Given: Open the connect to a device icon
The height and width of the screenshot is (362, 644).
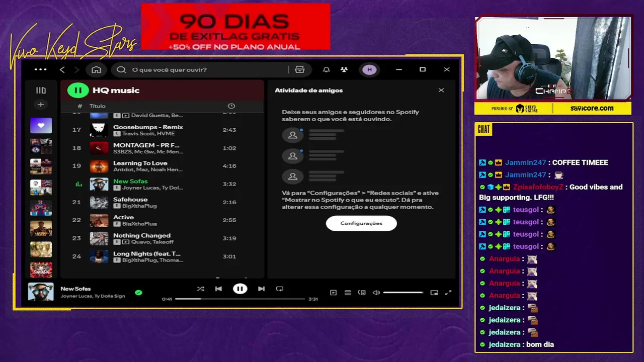Looking at the screenshot, I should click(x=362, y=293).
